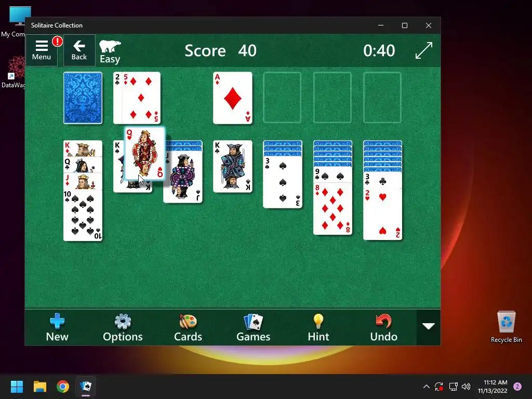
Task: Click the 0:40 game timer
Action: click(x=379, y=51)
